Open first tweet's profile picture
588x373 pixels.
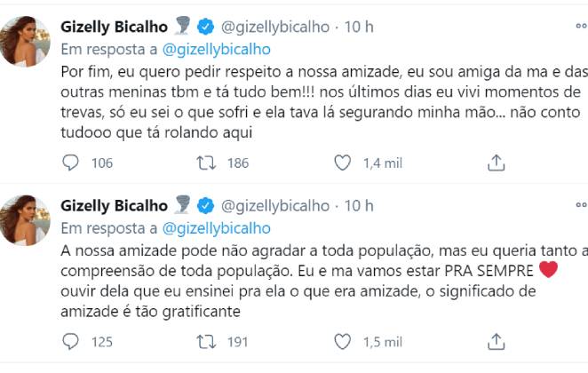[x=24, y=41]
